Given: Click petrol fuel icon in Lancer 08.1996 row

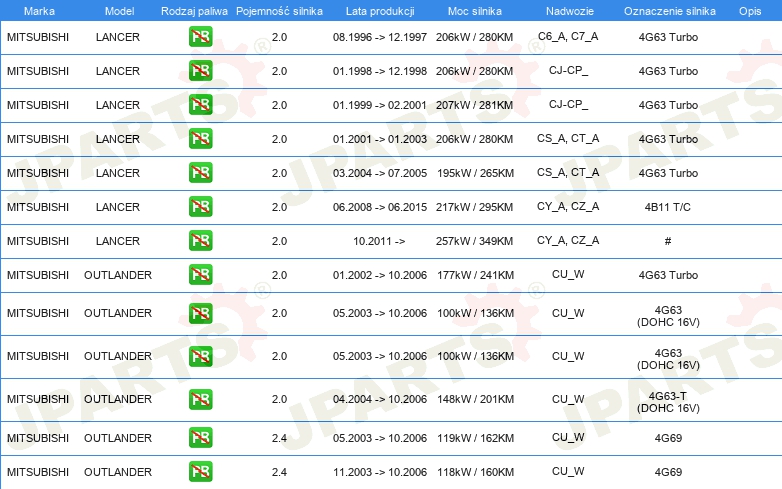Looking at the screenshot, I should tap(200, 36).
